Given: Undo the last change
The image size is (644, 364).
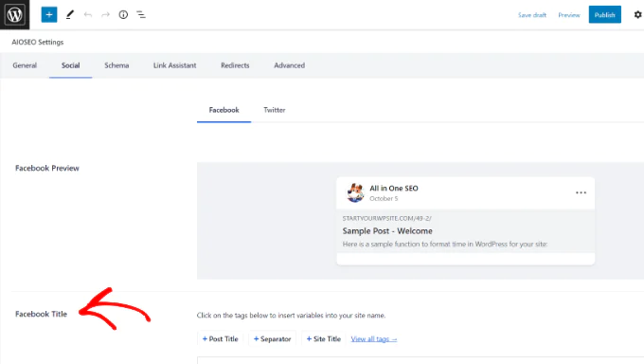Looking at the screenshot, I should [x=87, y=15].
